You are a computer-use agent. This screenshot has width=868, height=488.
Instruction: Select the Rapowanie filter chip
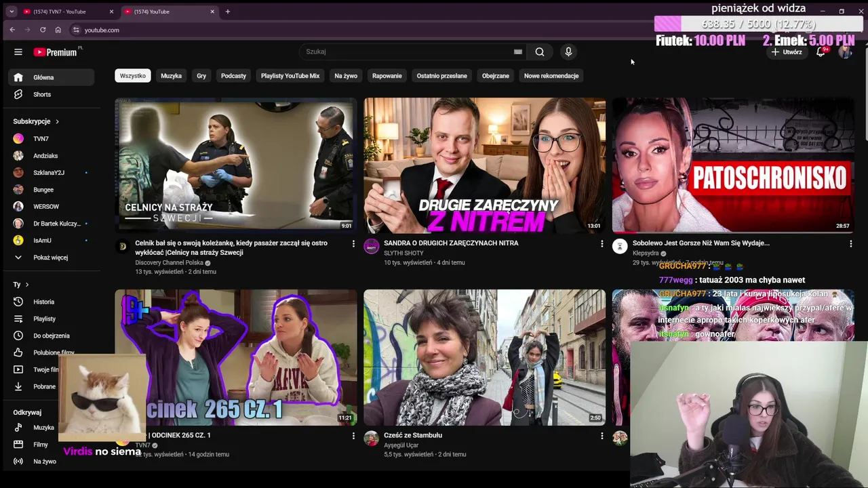pos(387,76)
